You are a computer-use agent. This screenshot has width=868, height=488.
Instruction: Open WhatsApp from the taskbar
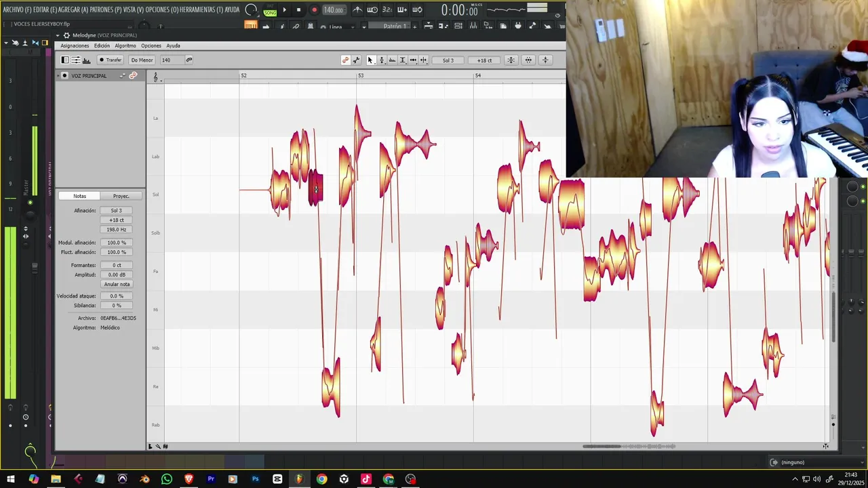click(x=167, y=479)
